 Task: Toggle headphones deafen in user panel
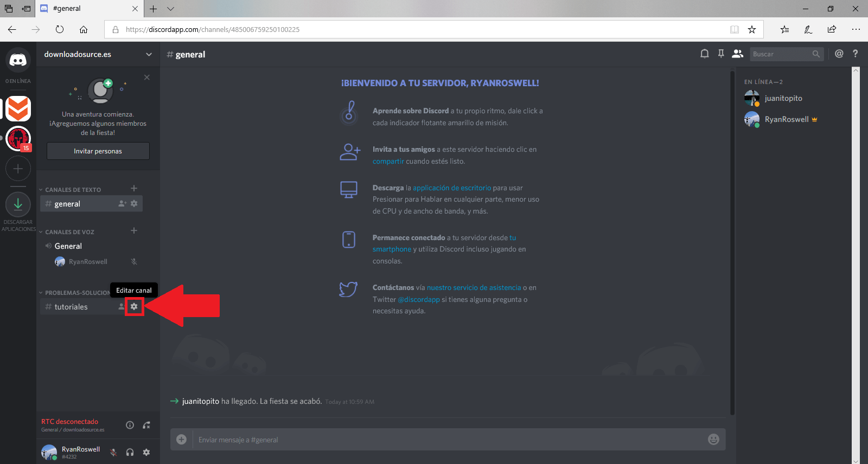(x=130, y=452)
